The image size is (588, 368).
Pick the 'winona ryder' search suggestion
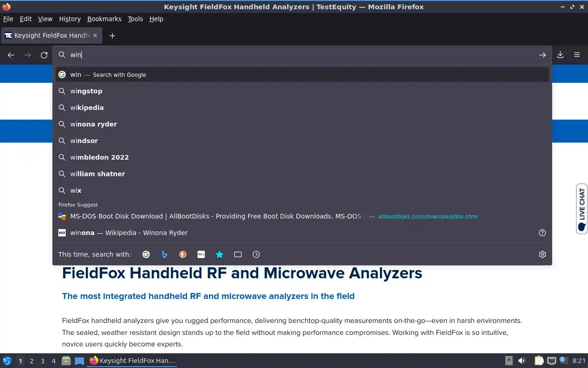pos(302,124)
